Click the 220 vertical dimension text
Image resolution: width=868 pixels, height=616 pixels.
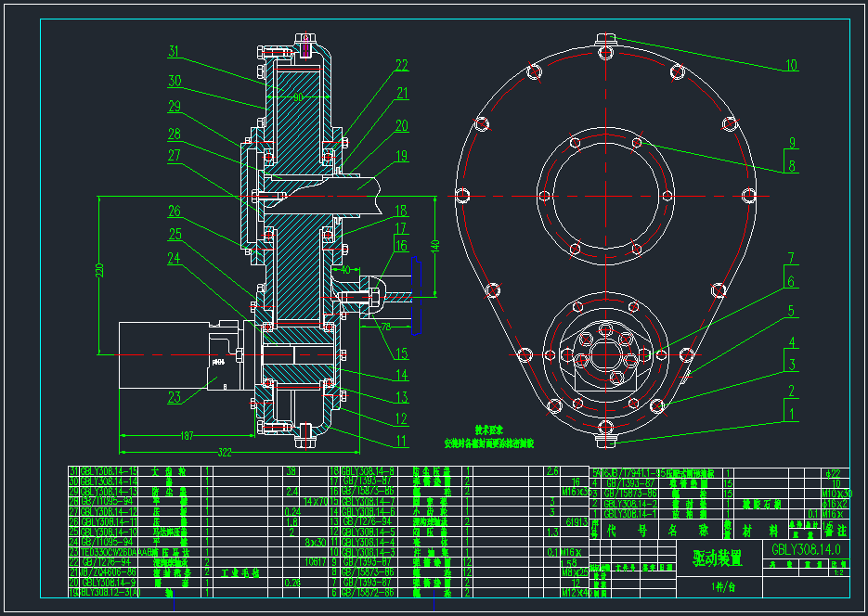[x=99, y=270]
